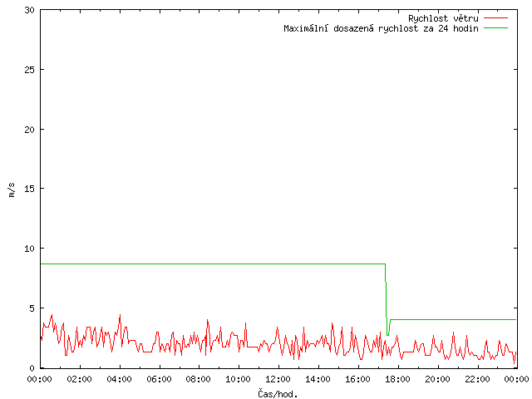Screen dimensions: 532x399
Task: Click the green legend line sample
Action: pos(495,27)
